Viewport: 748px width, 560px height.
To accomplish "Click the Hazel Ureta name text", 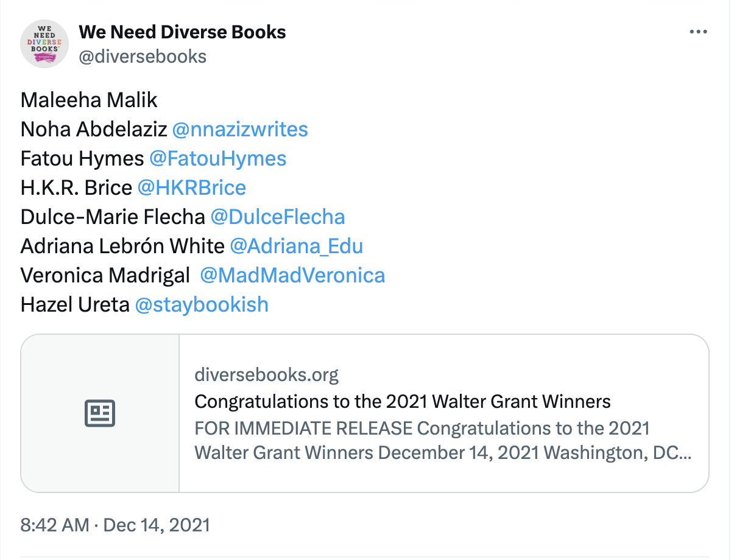I will click(x=75, y=304).
